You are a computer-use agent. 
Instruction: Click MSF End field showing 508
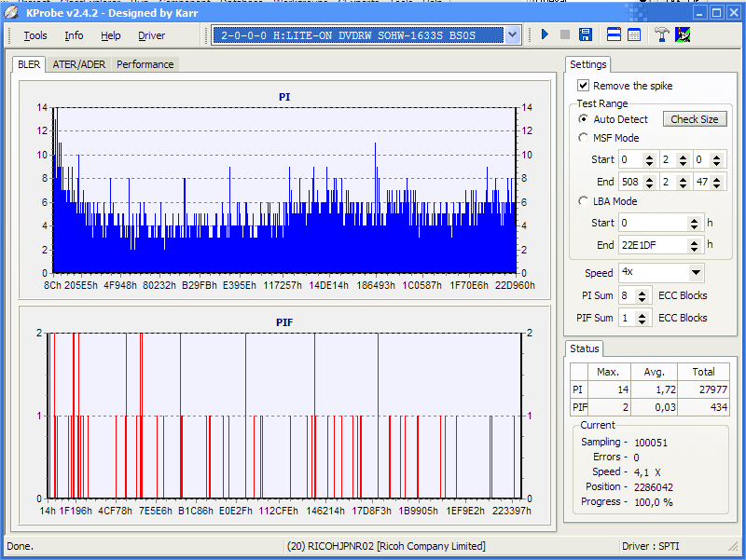[x=630, y=182]
